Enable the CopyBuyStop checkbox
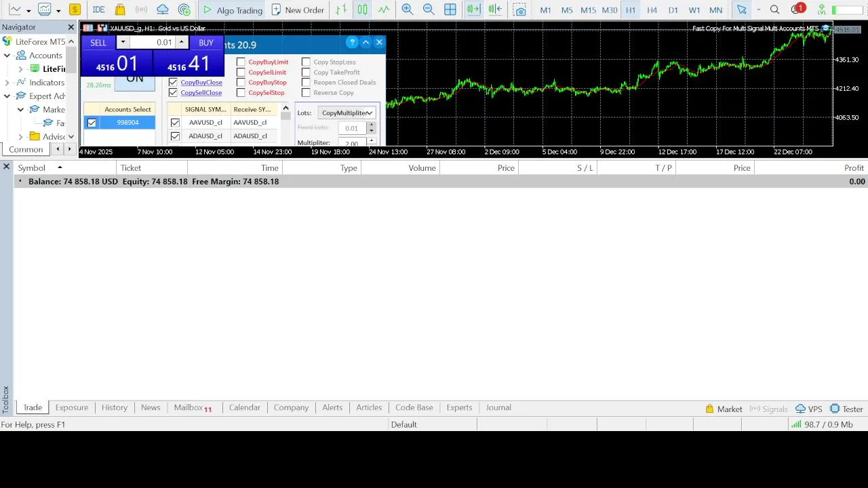Viewport: 868px width, 488px height. tap(241, 83)
